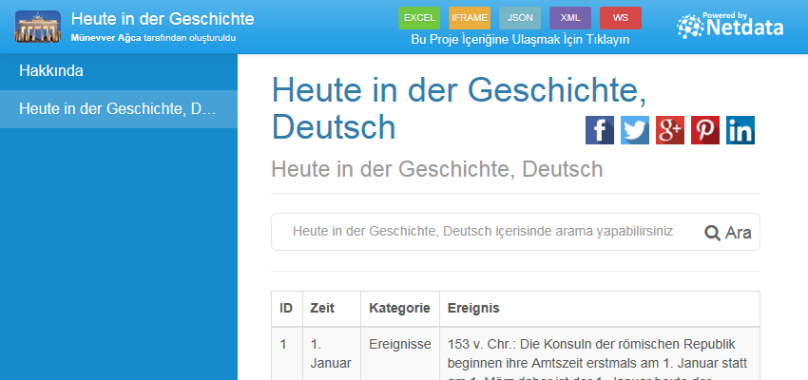Select Heute in der Geschichte sidebar item

[119, 109]
